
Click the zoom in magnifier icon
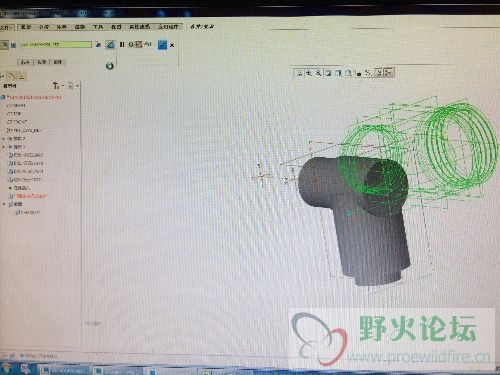(x=309, y=72)
